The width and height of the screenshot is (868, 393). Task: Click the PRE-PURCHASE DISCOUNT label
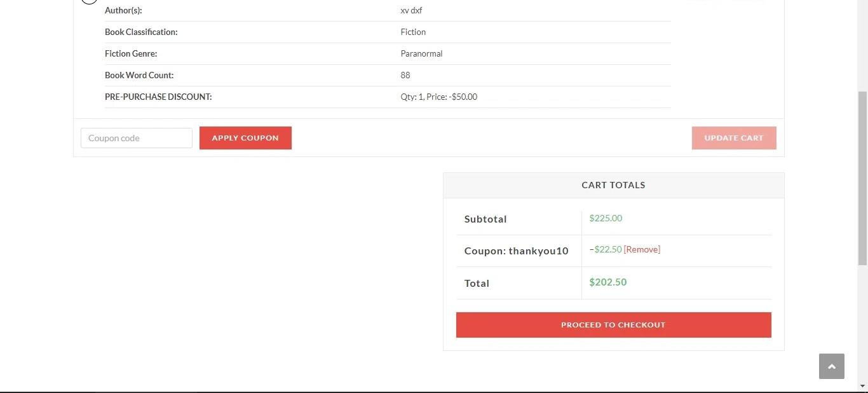tap(158, 97)
